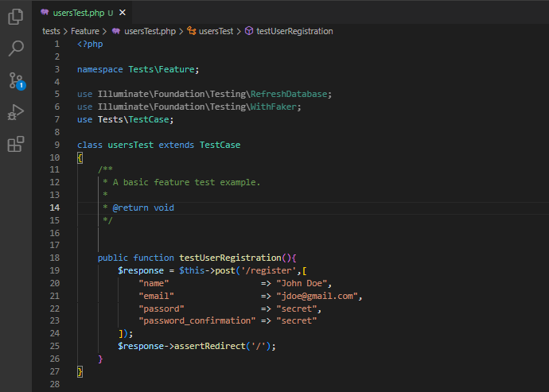
Task: Click 'RefreshDatabase' in the use statement
Action: pos(289,94)
